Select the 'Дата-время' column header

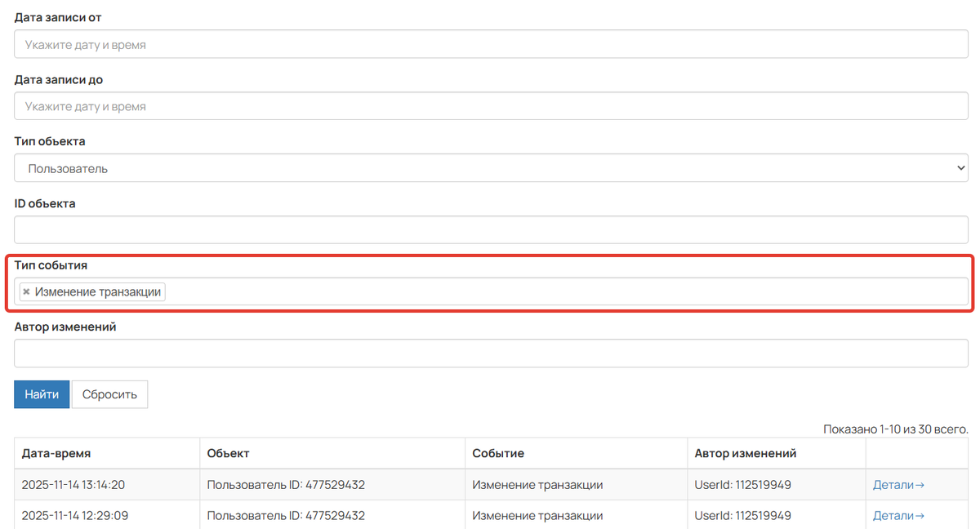tap(56, 453)
